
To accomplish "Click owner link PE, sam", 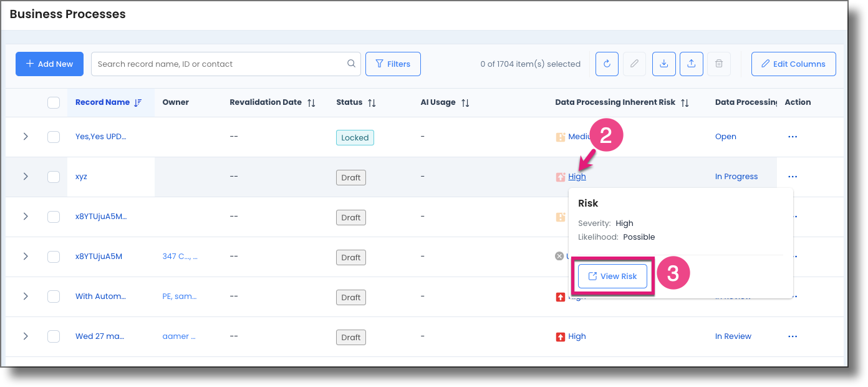I will 179,296.
